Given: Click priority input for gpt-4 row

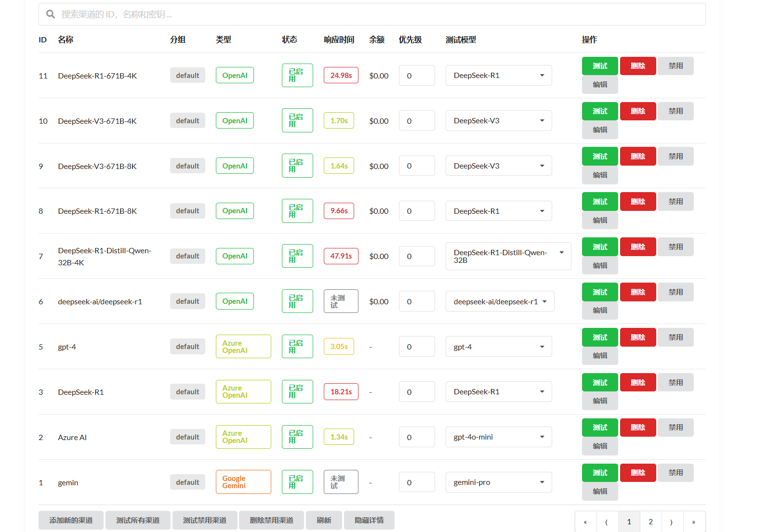Looking at the screenshot, I should 417,347.
